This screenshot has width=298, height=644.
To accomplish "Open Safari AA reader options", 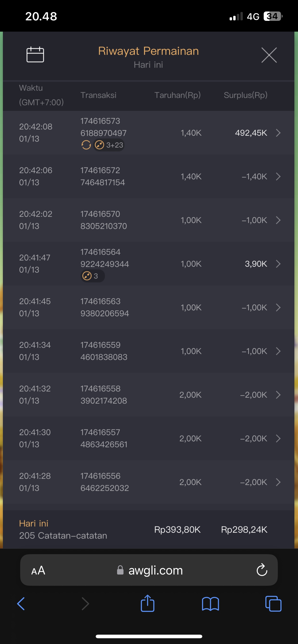I will pos(38,570).
